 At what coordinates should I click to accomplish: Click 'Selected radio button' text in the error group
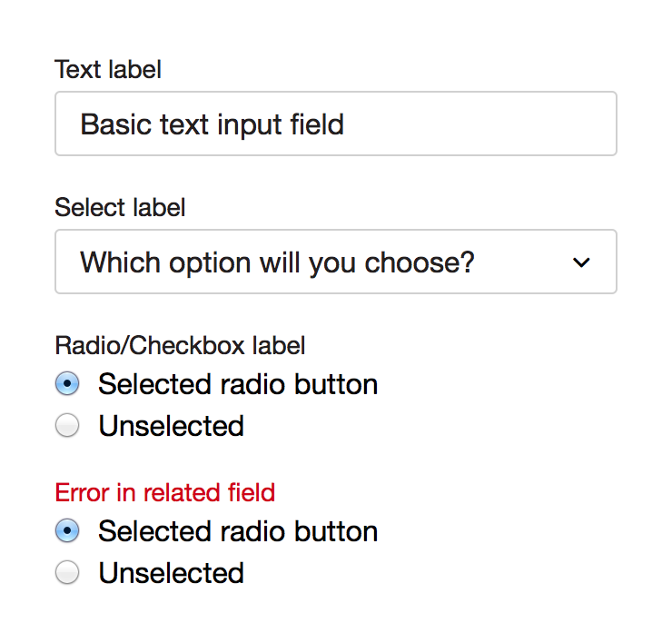238,531
